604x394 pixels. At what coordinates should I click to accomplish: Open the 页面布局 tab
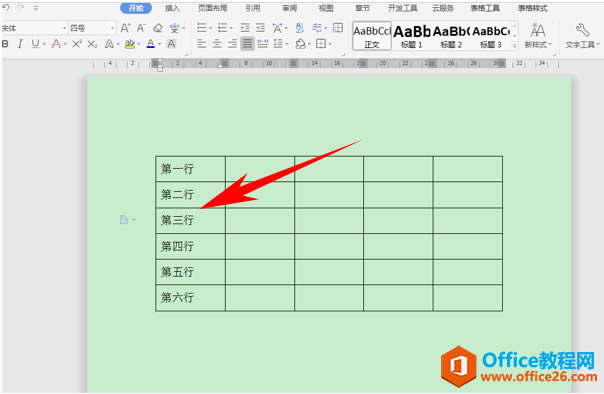(212, 8)
